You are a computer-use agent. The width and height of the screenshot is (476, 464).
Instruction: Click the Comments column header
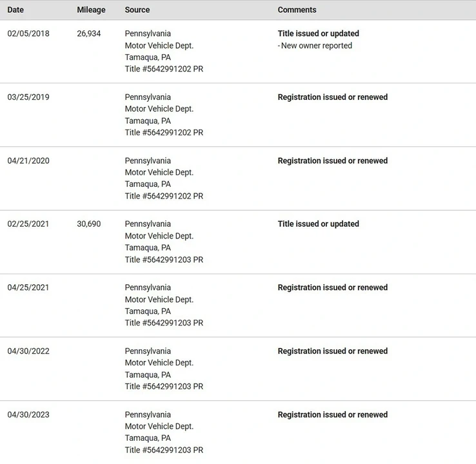(x=297, y=10)
